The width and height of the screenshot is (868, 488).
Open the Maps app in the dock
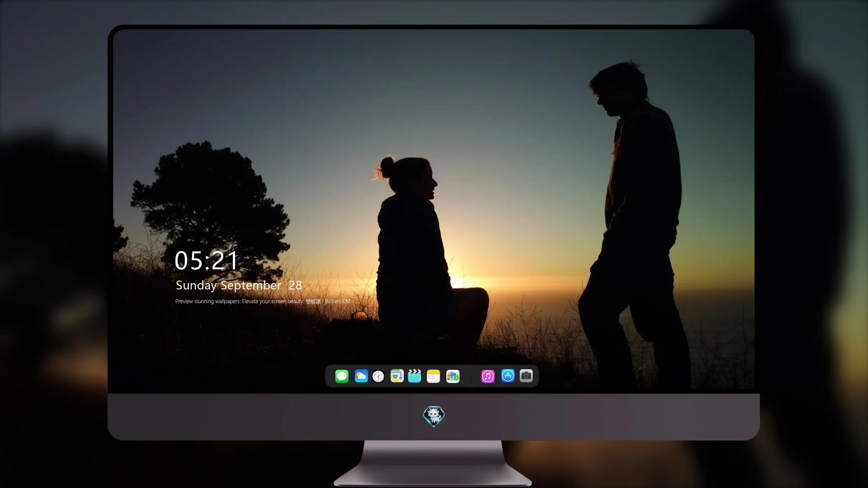tap(397, 376)
